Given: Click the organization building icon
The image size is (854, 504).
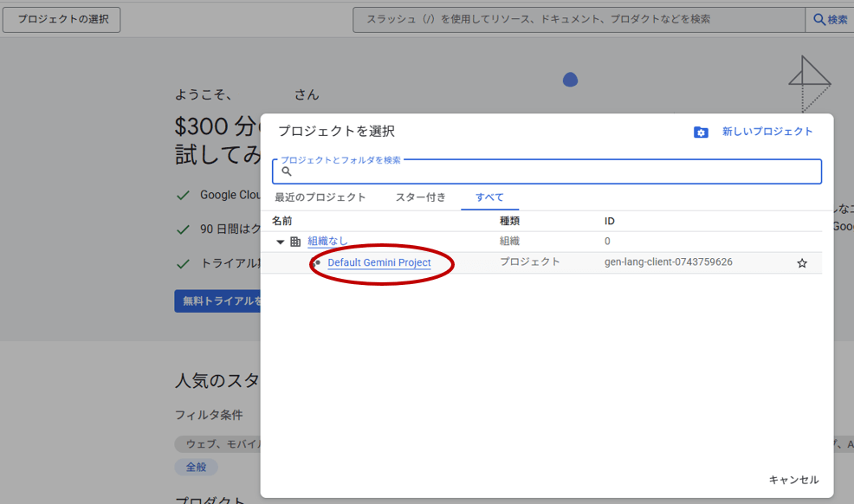Looking at the screenshot, I should click(295, 242).
